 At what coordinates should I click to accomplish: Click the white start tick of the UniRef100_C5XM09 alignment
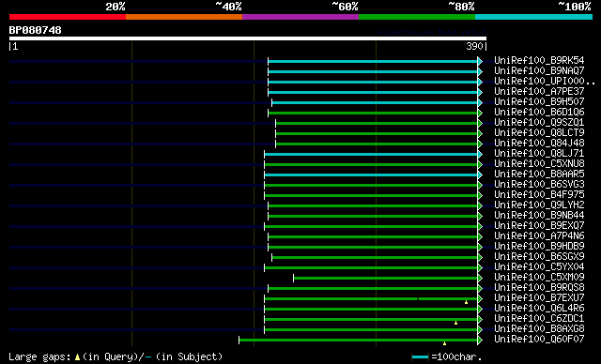pos(294,279)
